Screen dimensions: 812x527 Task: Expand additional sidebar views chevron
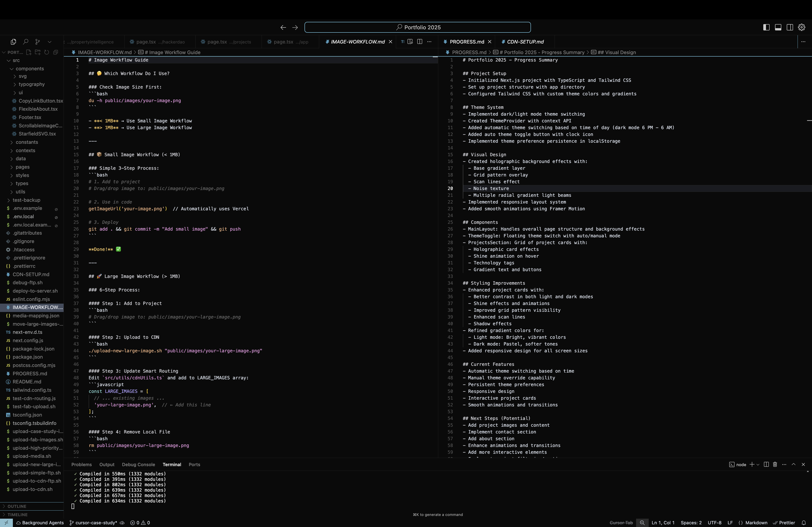point(49,41)
